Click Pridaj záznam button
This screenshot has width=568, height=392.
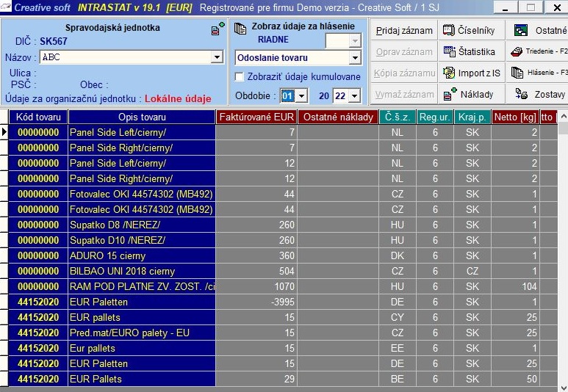(403, 31)
